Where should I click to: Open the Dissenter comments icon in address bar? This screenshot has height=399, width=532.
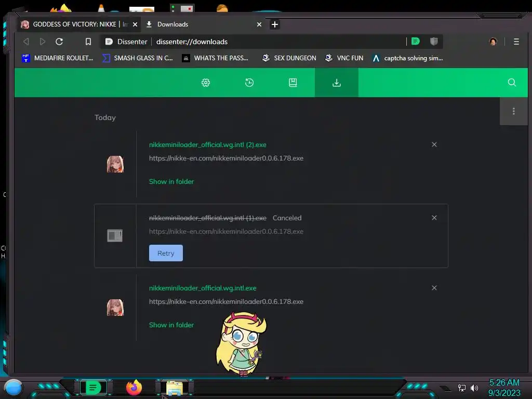coord(415,42)
